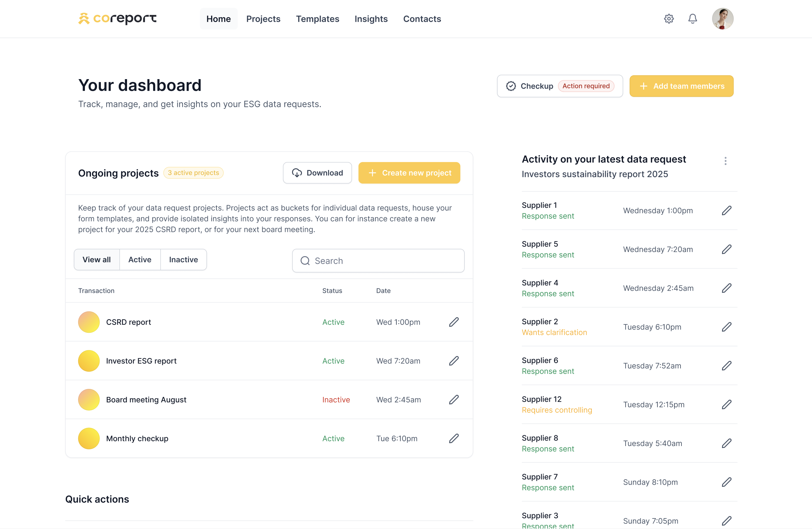This screenshot has width=812, height=529.
Task: Click the Download icon in ongoing projects
Action: pyautogui.click(x=297, y=173)
